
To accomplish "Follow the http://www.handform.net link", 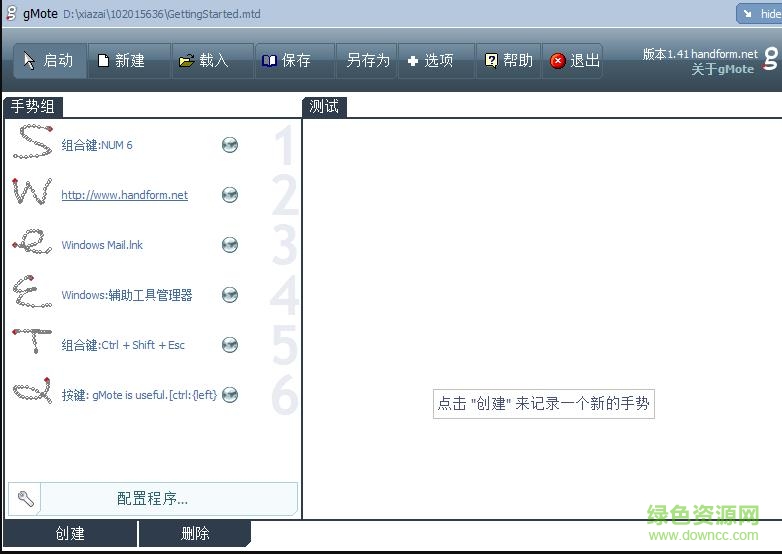I will pos(124,195).
